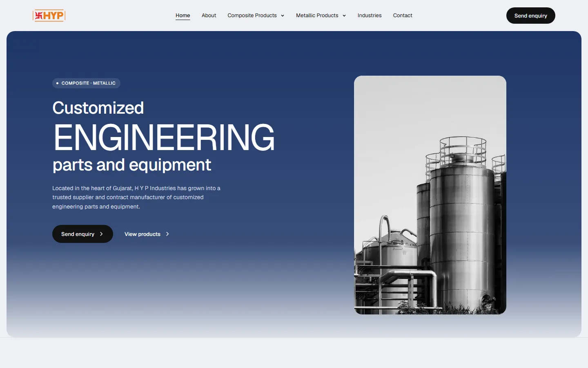Go to the About page

click(209, 16)
